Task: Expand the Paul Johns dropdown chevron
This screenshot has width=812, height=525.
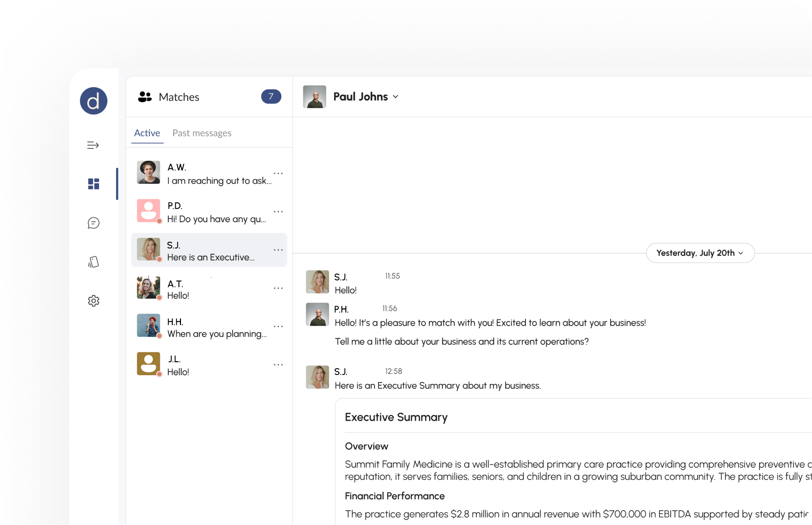Action: 396,97
